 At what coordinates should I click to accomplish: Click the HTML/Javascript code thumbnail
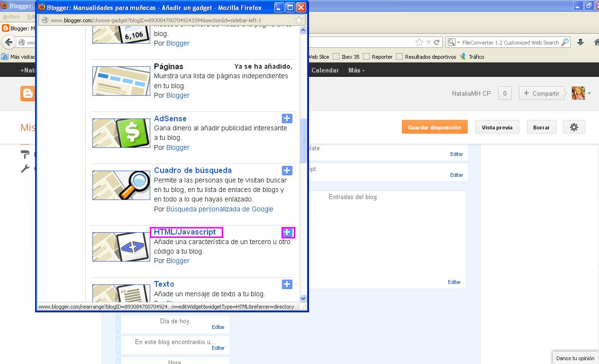[x=121, y=247]
